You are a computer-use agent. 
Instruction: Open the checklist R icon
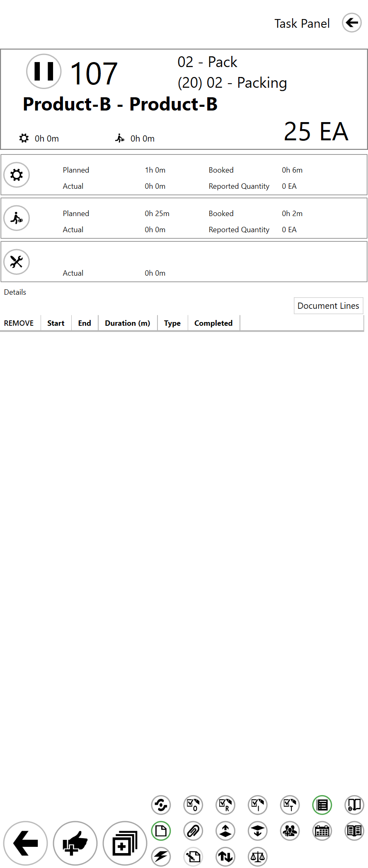tap(225, 805)
